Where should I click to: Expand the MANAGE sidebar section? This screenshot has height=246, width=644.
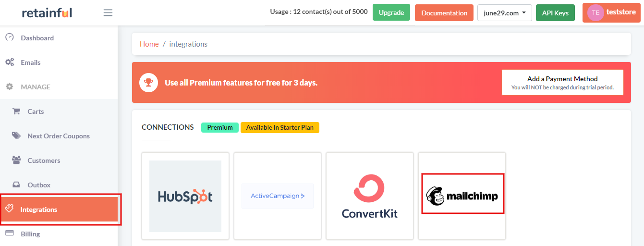point(35,87)
